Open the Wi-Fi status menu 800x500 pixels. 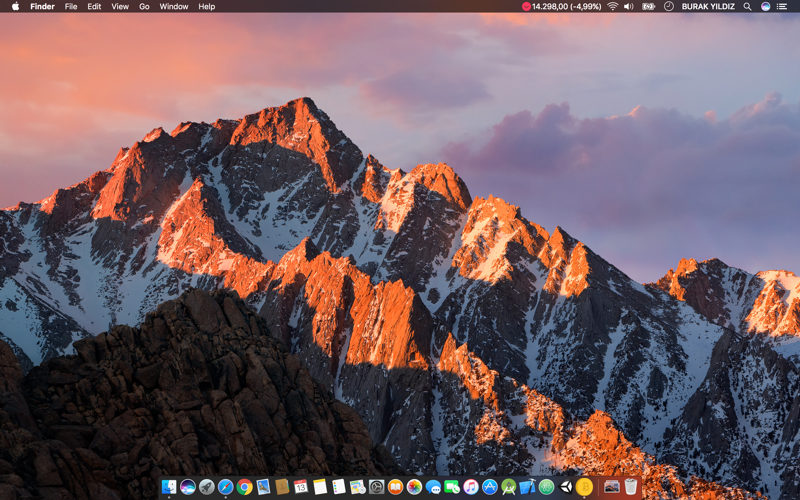[x=612, y=6]
